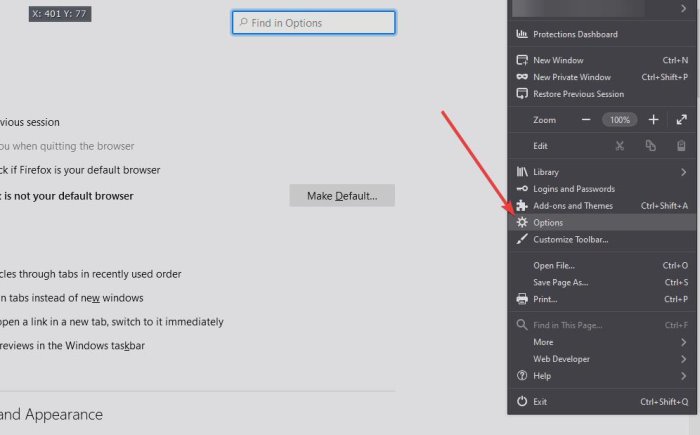Choose Customize Toolbar from the menu
This screenshot has width=700, height=435.
click(x=570, y=239)
